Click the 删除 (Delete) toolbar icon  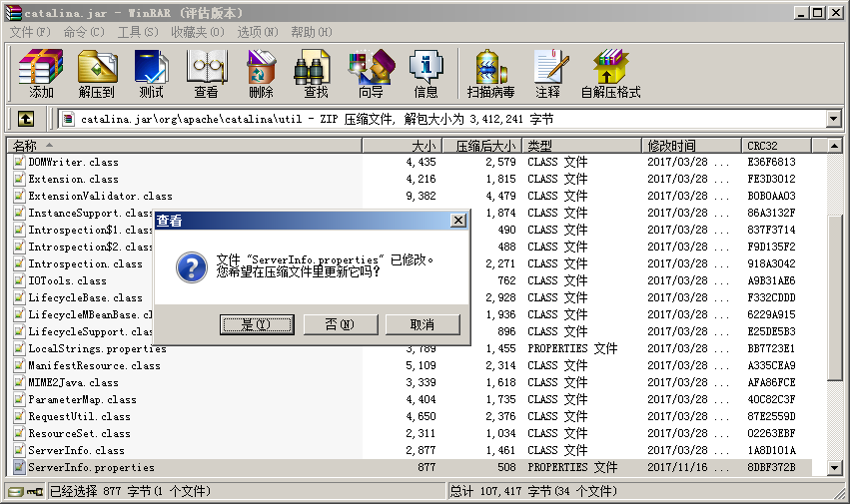pos(262,74)
